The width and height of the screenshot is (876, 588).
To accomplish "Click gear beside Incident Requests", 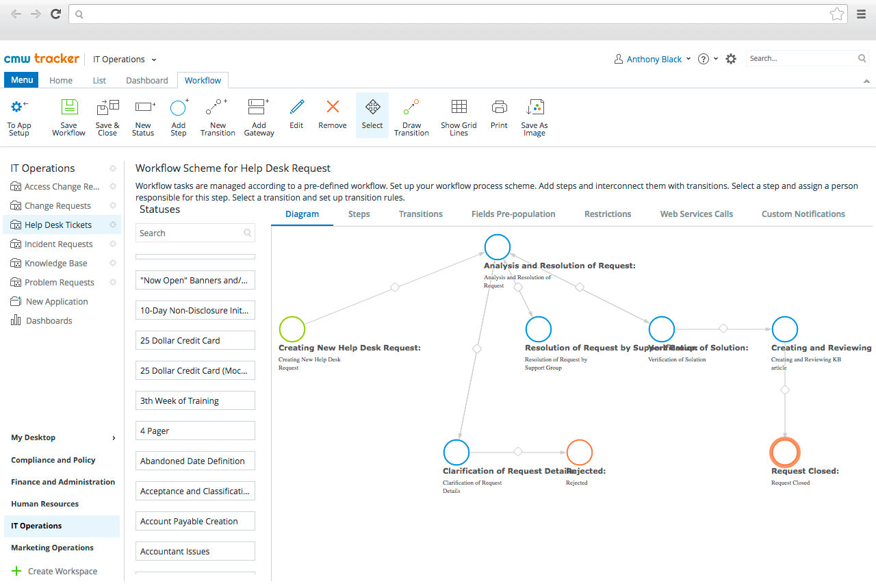I will click(x=113, y=244).
